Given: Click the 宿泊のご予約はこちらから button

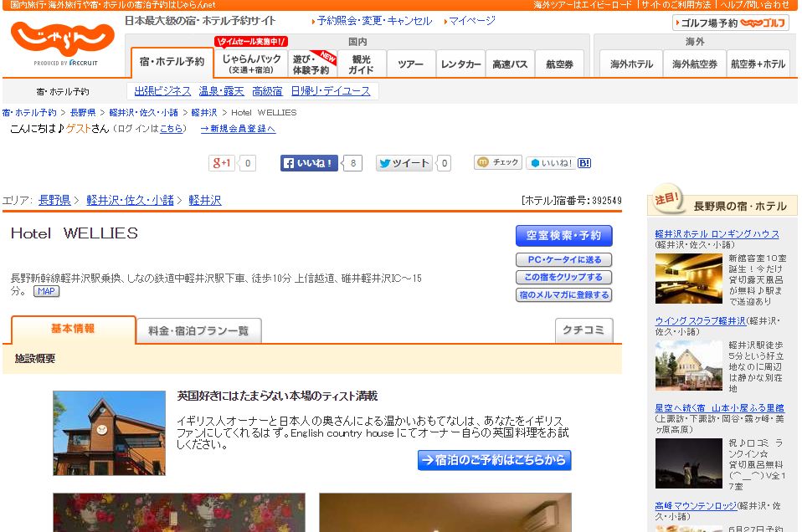Looking at the screenshot, I should coord(494,460).
